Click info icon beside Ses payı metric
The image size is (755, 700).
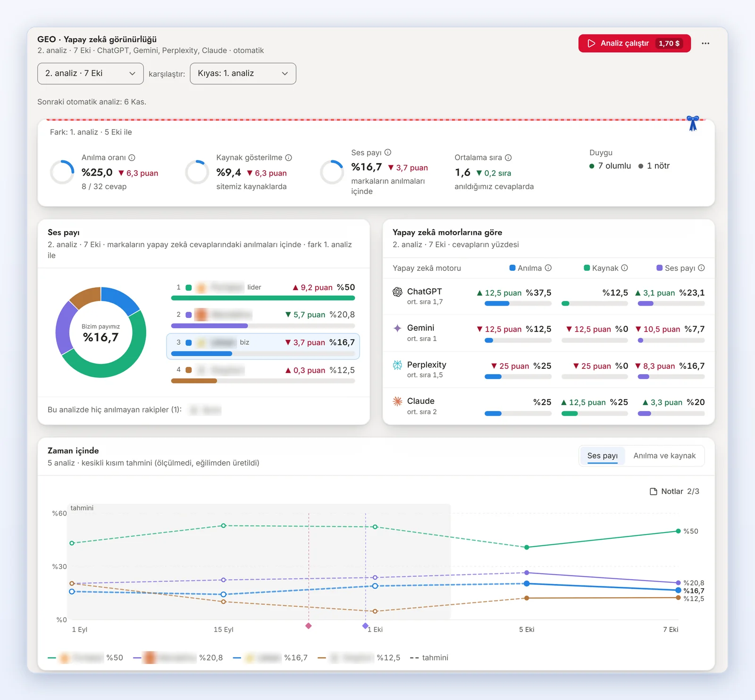(x=388, y=152)
